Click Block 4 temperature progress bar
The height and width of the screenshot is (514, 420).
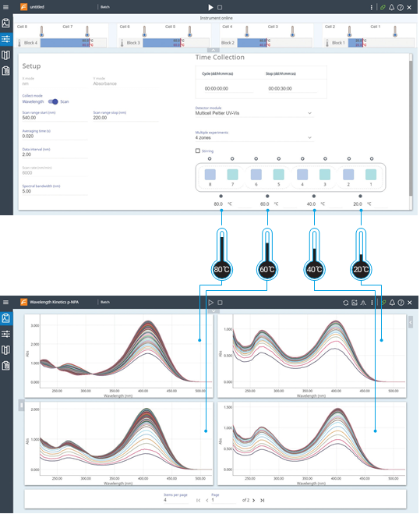point(73,43)
